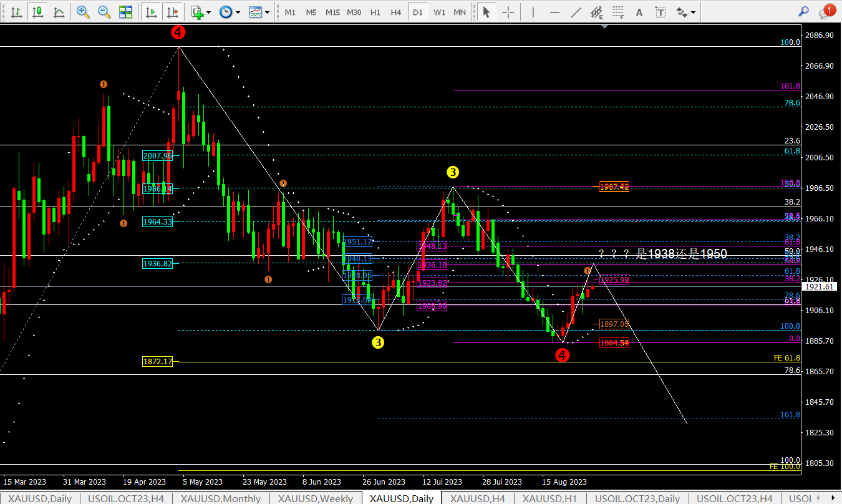Screen dimensions: 842x504
Task: Switch to the XAUUSD,H4 tab
Action: click(478, 498)
